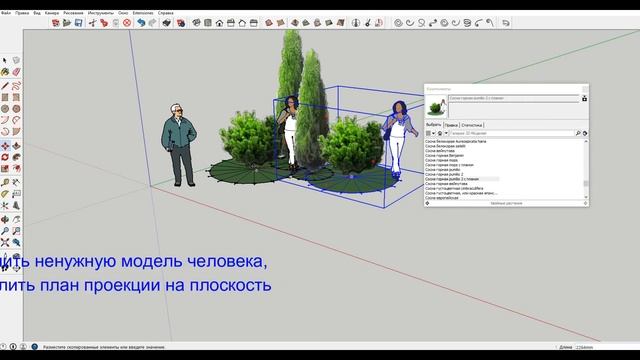Click the 3D Warehouse search field
This screenshot has width=640, height=360.
click(x=512, y=133)
